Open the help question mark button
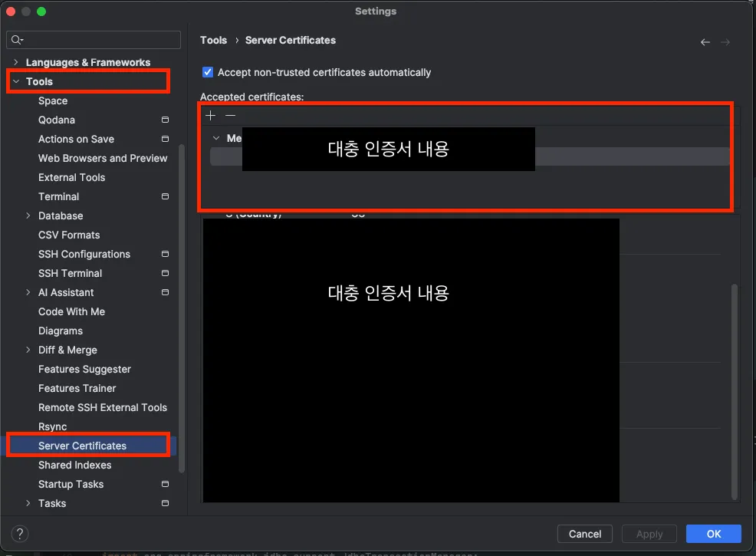This screenshot has height=556, width=756. (20, 534)
